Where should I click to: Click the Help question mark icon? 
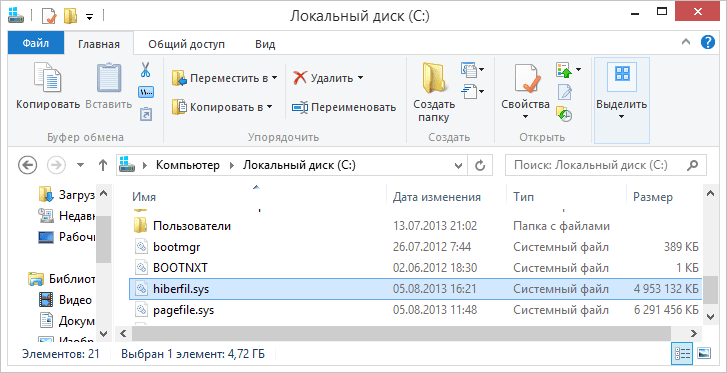708,43
